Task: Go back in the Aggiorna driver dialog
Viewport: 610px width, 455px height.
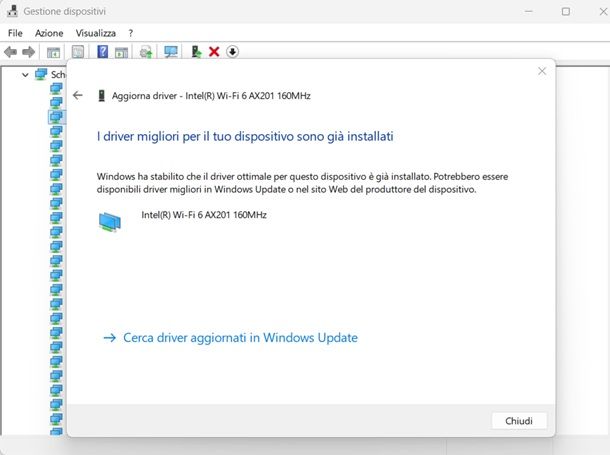Action: click(78, 95)
